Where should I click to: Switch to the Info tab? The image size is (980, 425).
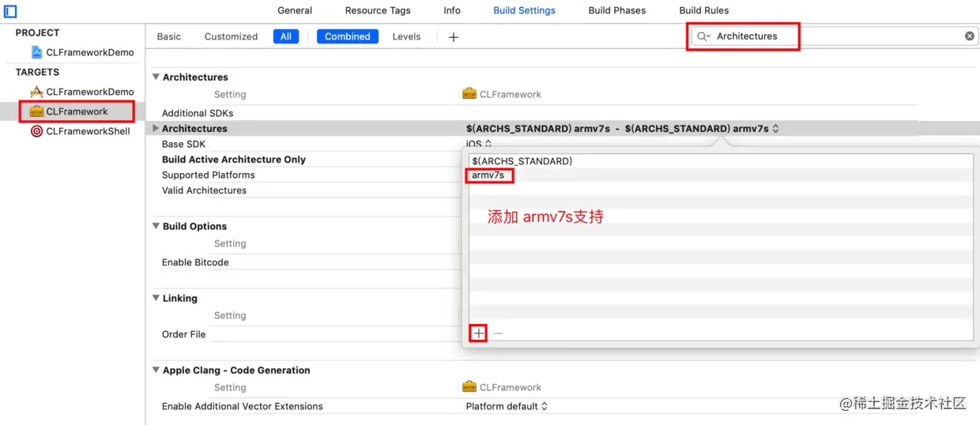(x=452, y=10)
